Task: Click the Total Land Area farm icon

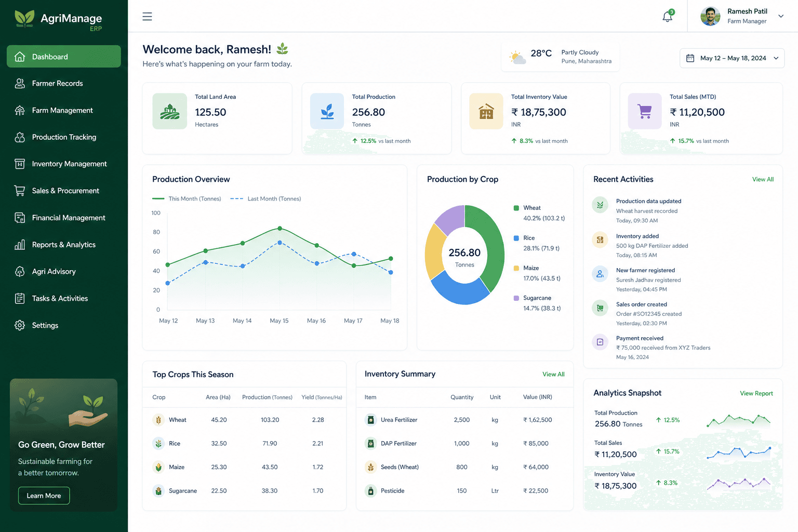Action: pos(170,111)
